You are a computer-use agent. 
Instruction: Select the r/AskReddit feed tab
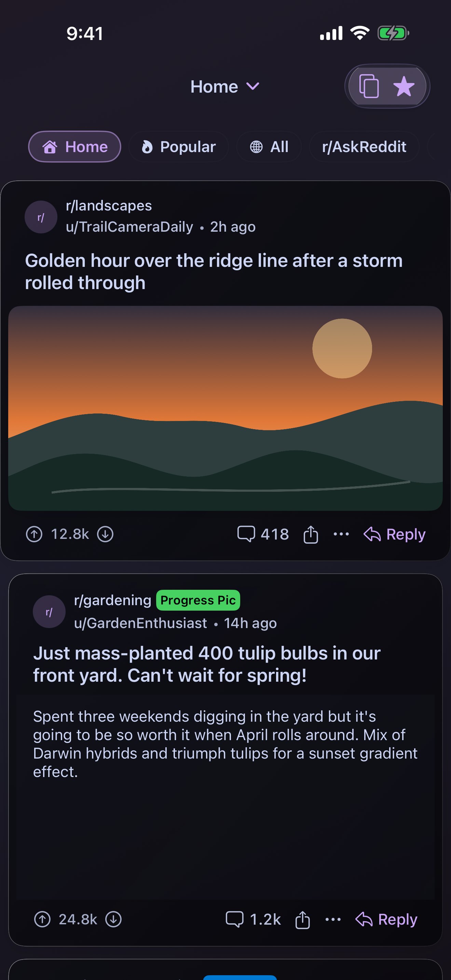(364, 147)
